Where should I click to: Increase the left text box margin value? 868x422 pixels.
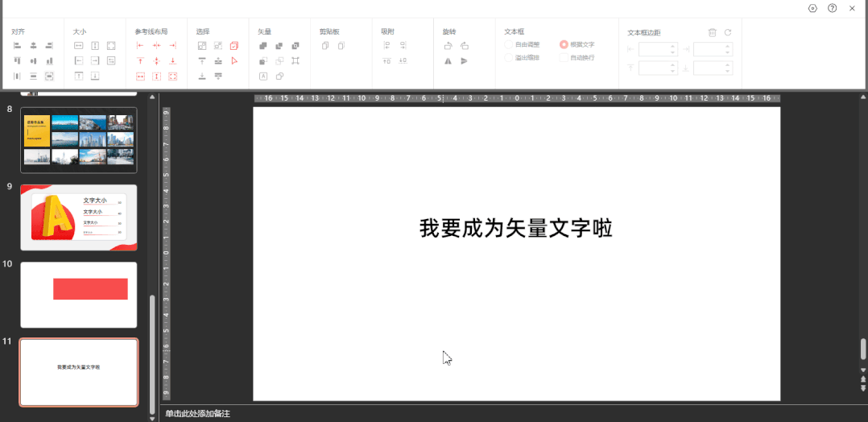coord(672,47)
